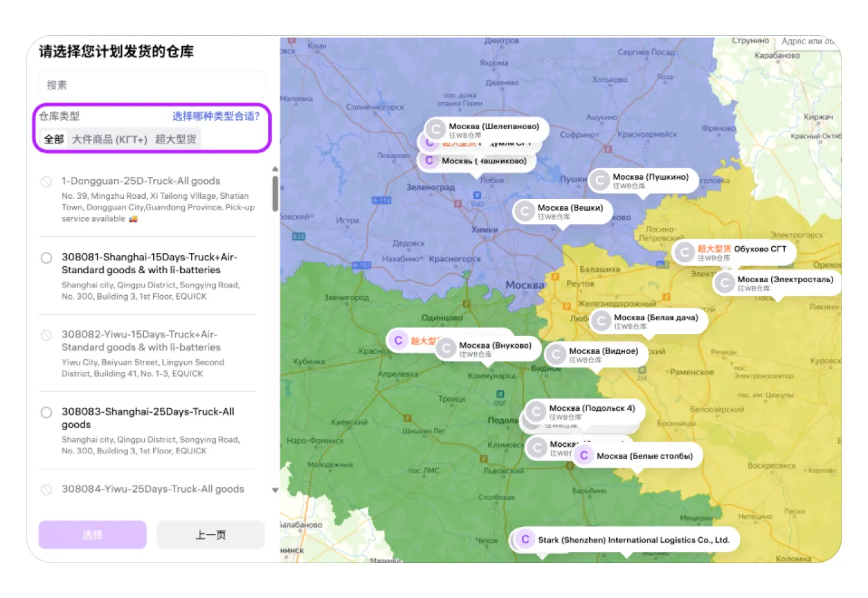Go back with the 上一页 button
The height and width of the screenshot is (598, 868).
click(211, 535)
